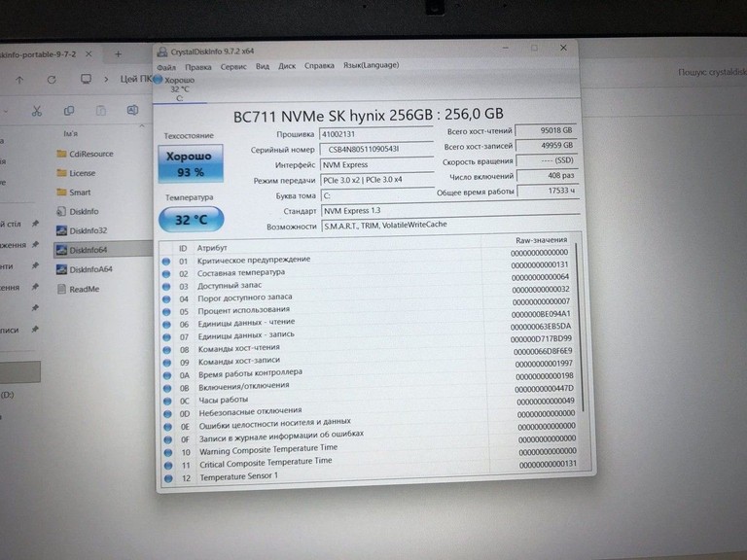Click the Explorer refresh button
Image resolution: width=747 pixels, height=560 pixels.
pos(52,80)
